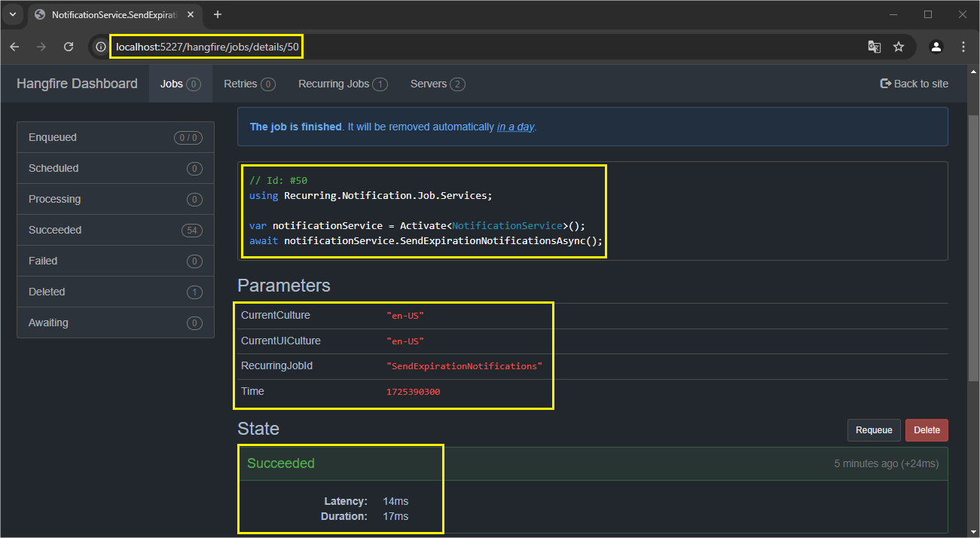Screen dimensions: 980x538
Task: Click Hangfire Dashboard brand link
Action: point(77,84)
